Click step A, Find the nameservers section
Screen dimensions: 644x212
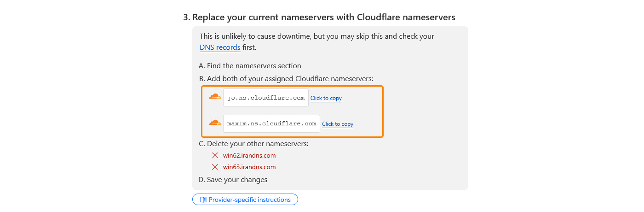(250, 66)
